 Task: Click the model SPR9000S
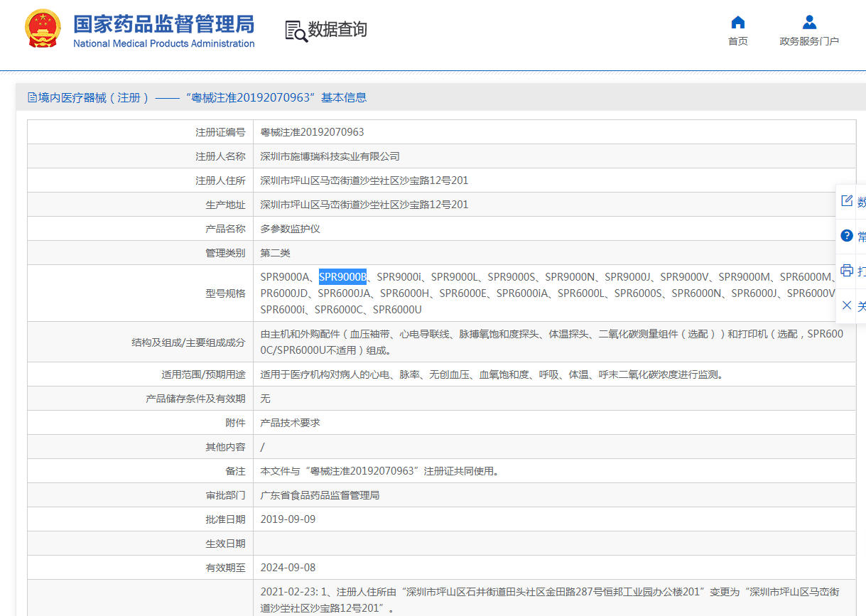pos(512,277)
